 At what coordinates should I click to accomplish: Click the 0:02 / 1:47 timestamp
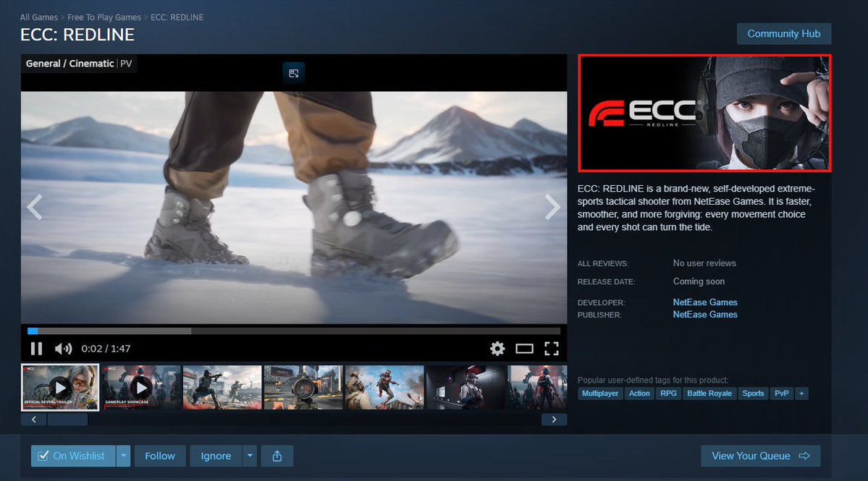(x=106, y=349)
